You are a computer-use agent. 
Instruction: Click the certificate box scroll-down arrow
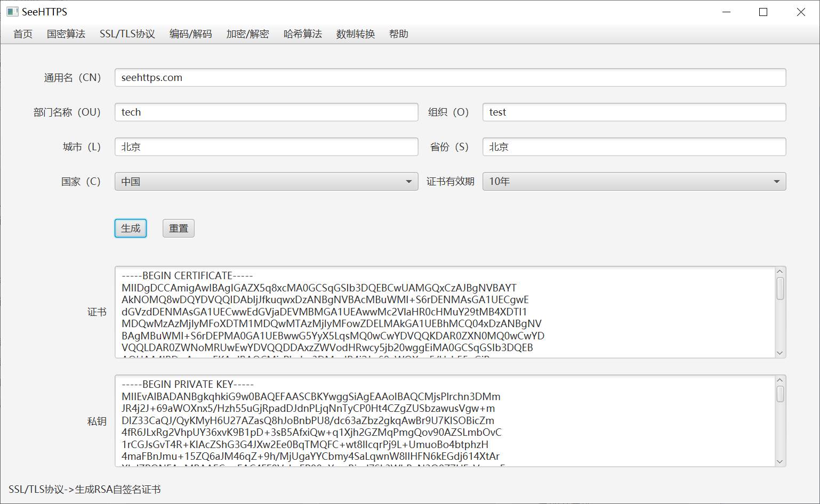click(x=780, y=353)
